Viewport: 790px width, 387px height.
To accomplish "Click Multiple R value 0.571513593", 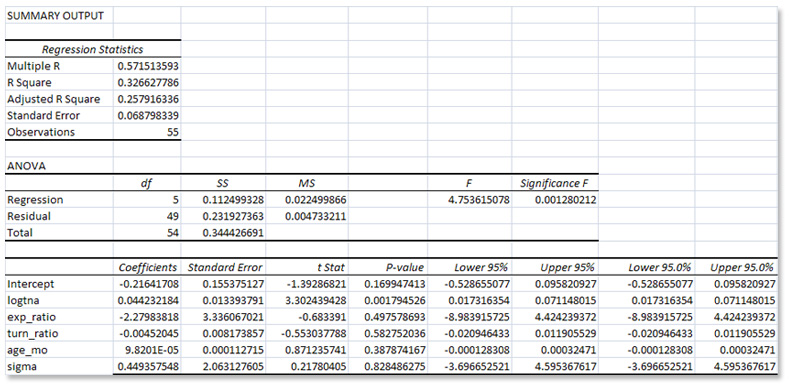I will pos(147,66).
